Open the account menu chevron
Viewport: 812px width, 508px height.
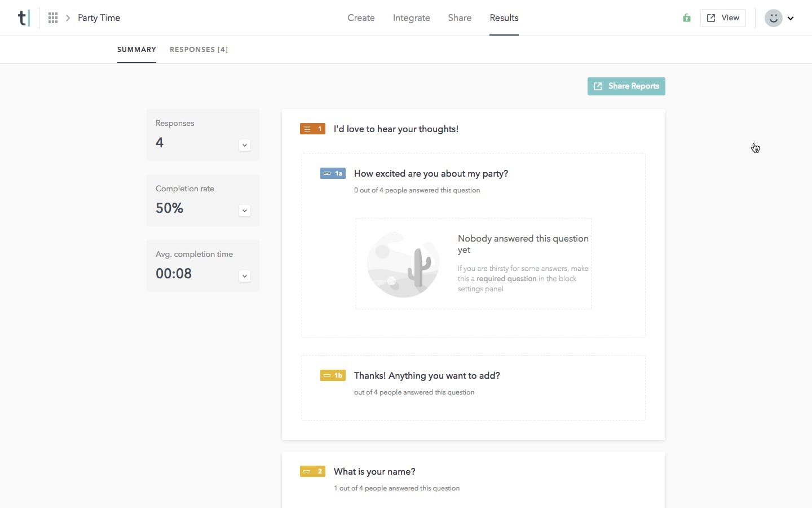(x=791, y=18)
